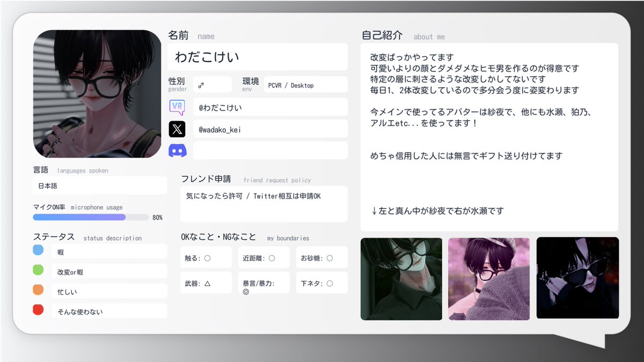The image size is (644, 362).
Task: Click the red status color dot
Action: click(x=38, y=310)
